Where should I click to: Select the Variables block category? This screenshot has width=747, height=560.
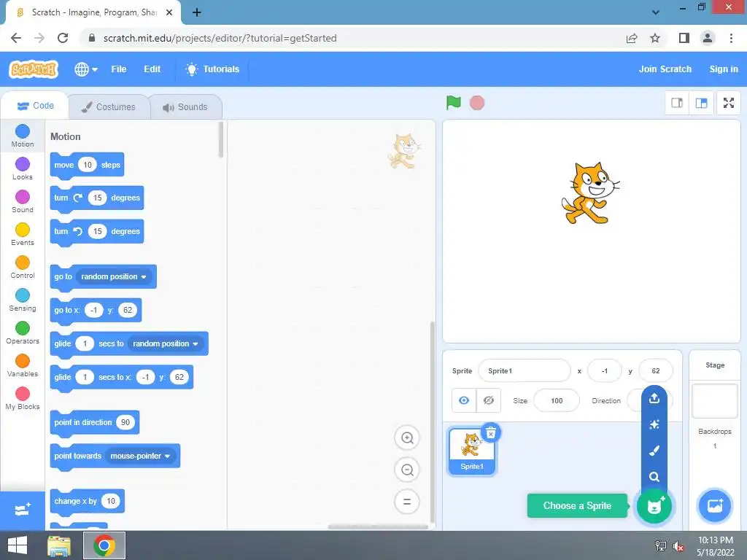tap(23, 366)
